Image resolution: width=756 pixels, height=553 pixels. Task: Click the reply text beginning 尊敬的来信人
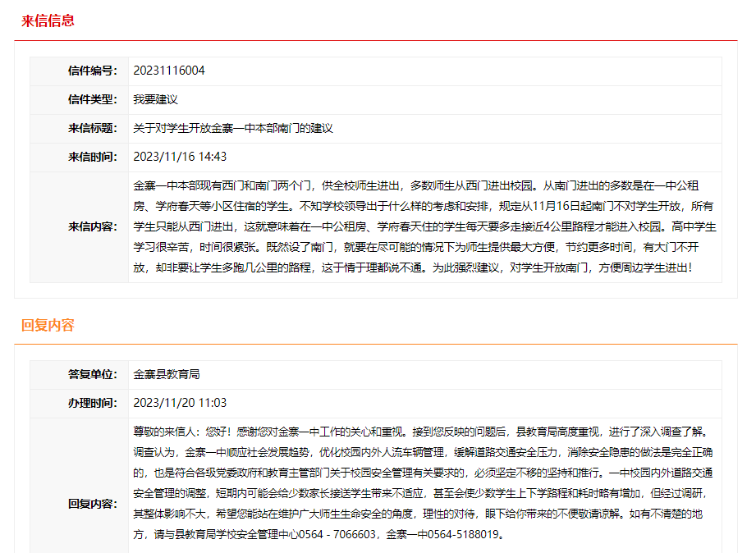[424, 483]
